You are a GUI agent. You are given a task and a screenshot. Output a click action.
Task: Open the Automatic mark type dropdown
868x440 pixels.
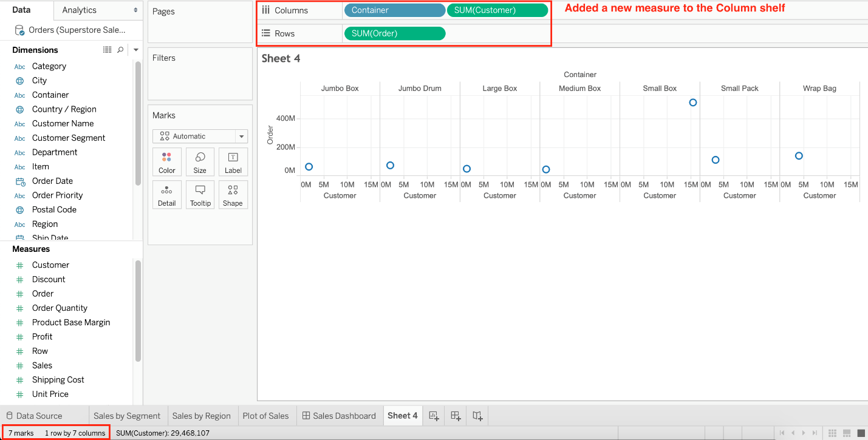coord(200,137)
